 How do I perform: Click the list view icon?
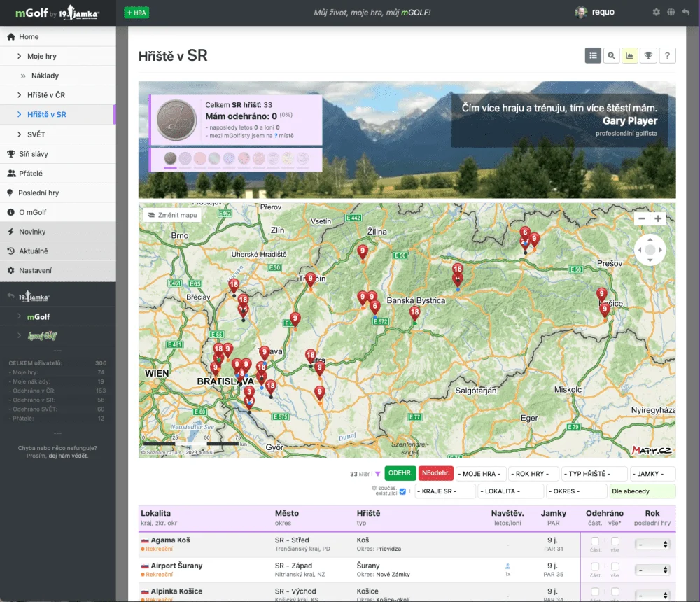(593, 56)
